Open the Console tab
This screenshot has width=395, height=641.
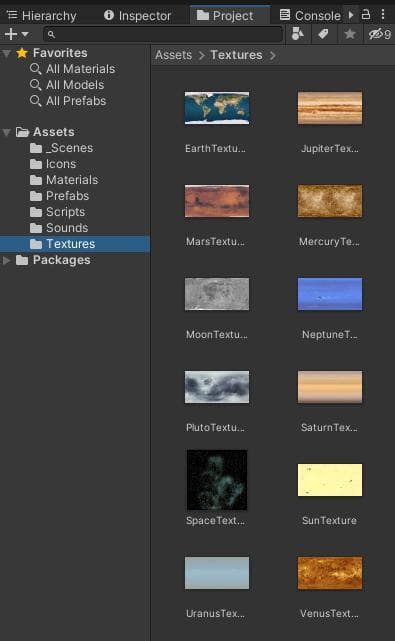(x=310, y=16)
